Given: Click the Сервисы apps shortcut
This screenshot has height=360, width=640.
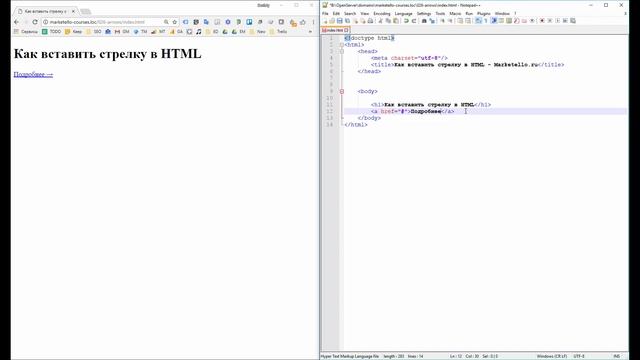Looking at the screenshot, I should [26, 31].
